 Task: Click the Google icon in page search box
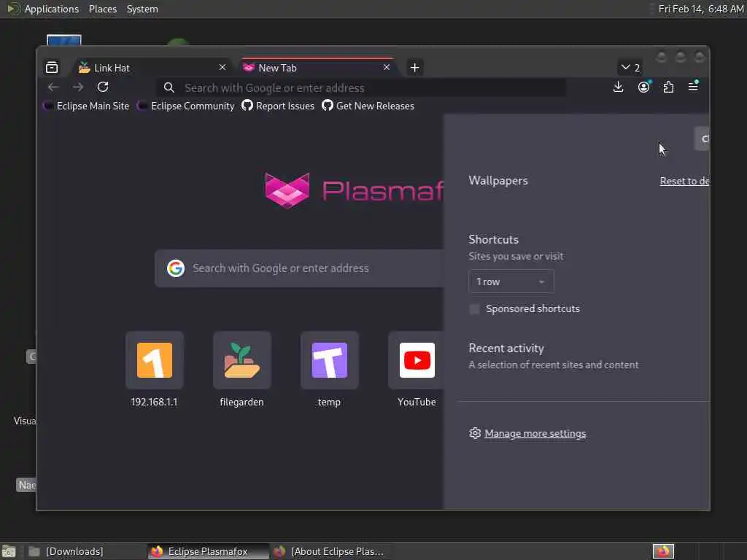click(x=175, y=268)
